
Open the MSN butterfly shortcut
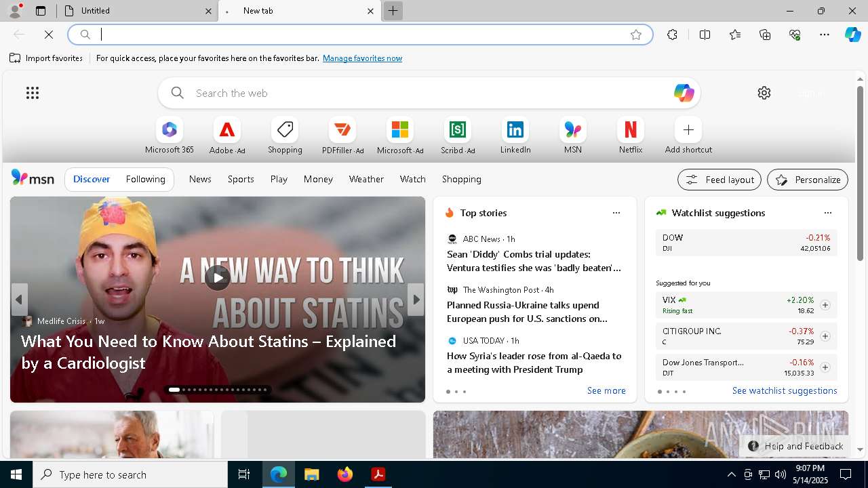(573, 136)
